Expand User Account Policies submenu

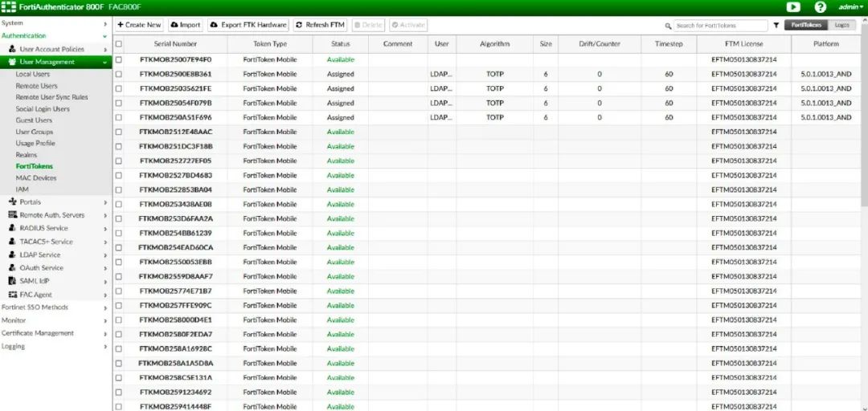pyautogui.click(x=55, y=49)
